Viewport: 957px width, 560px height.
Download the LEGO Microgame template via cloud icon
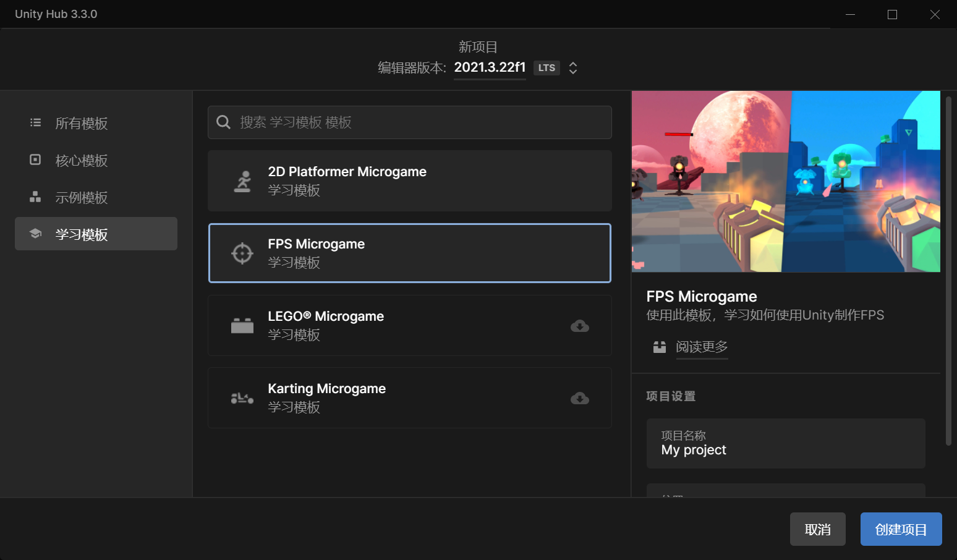pos(580,326)
